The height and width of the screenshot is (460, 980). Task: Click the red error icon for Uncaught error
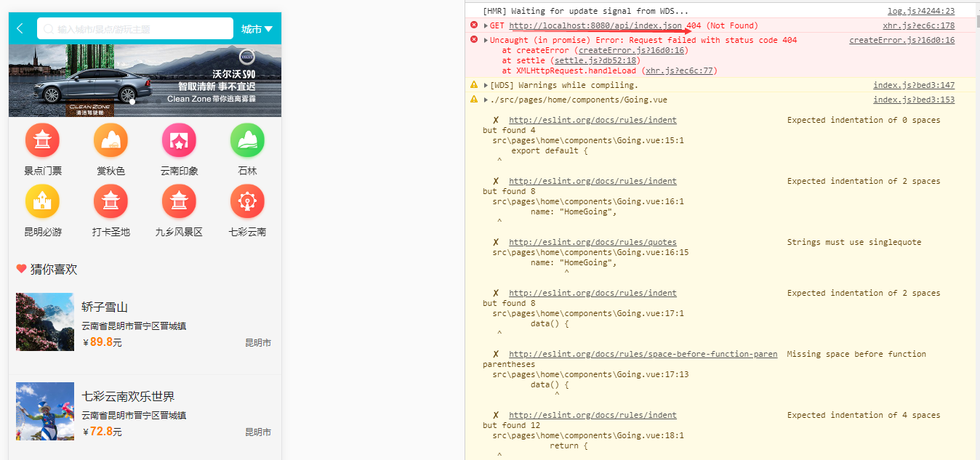tap(474, 40)
